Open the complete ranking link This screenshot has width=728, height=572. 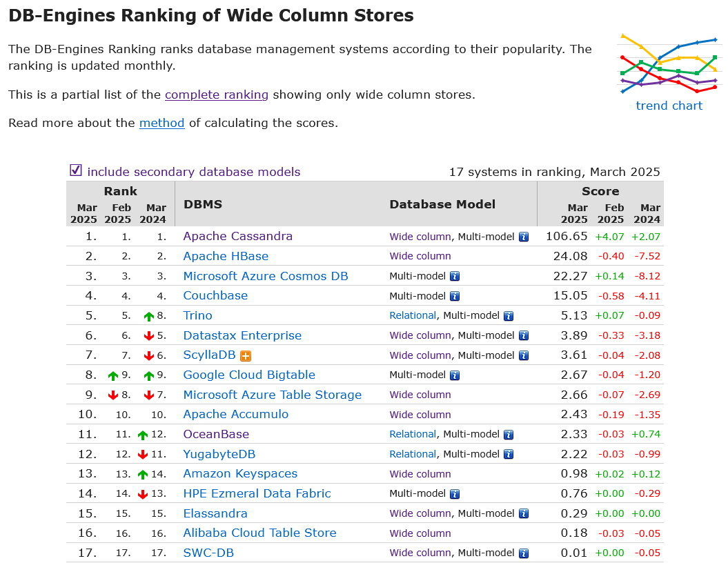click(x=217, y=95)
